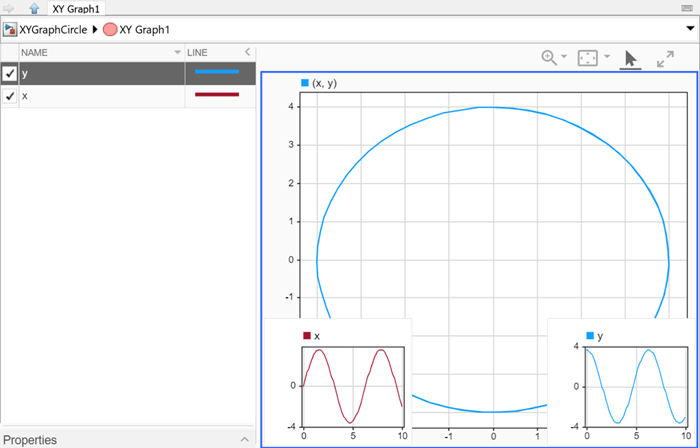Click the blue (x, y) legend swatch
Screen dimensions: 700x448
coord(305,83)
